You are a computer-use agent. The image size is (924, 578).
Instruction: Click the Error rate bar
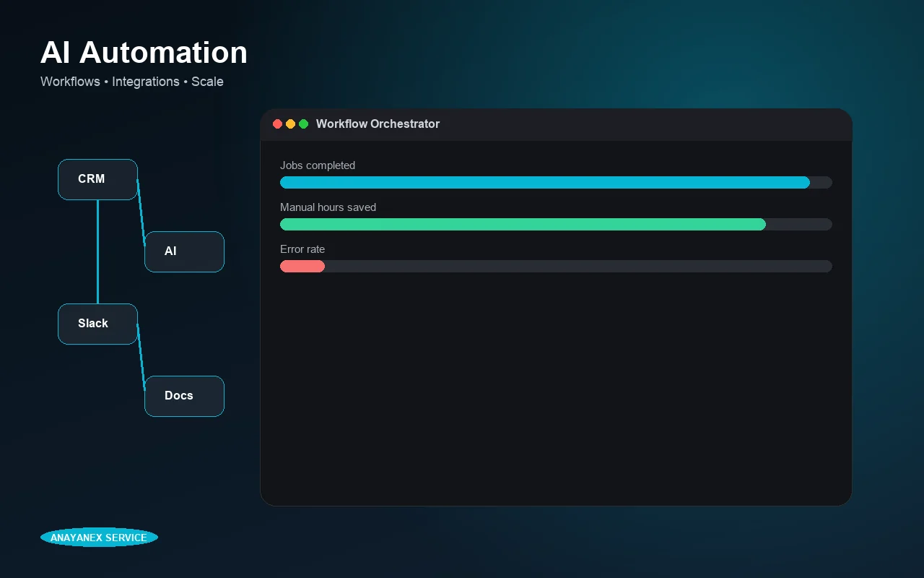556,266
